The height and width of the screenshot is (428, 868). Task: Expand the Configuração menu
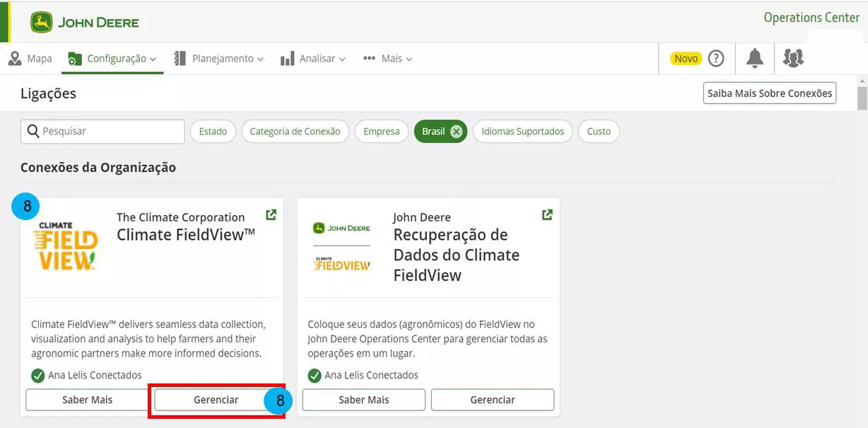[x=113, y=59]
